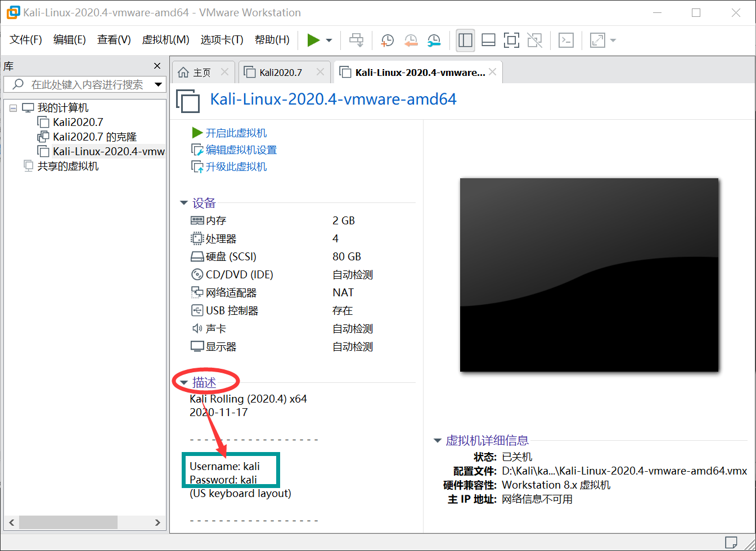Open the console view icon
Screen dimensions: 756x551
click(566, 40)
